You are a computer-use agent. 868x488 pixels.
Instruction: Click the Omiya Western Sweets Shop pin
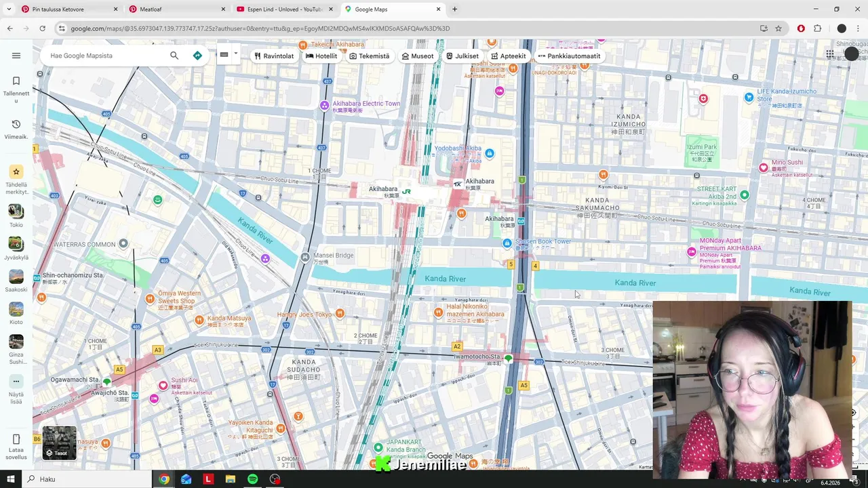(149, 298)
